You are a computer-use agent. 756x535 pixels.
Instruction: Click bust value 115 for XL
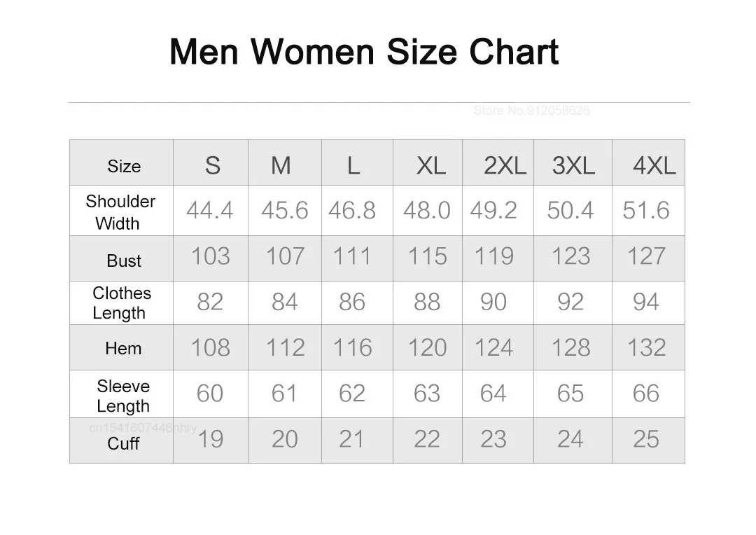[x=427, y=256]
